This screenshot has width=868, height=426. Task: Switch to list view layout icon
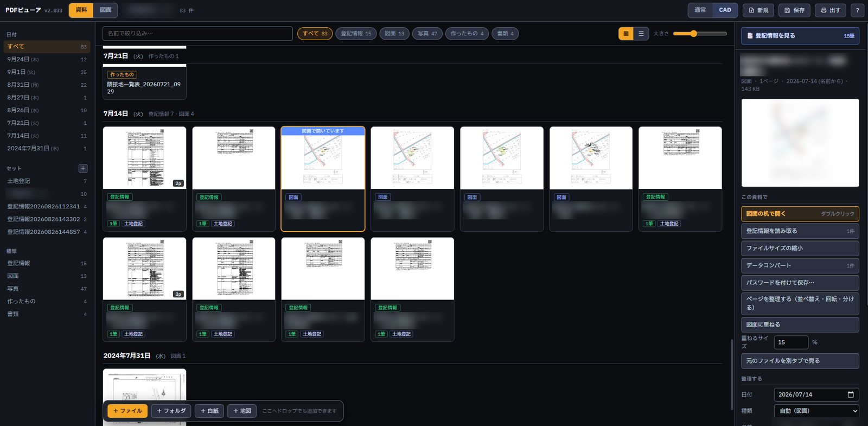(641, 34)
